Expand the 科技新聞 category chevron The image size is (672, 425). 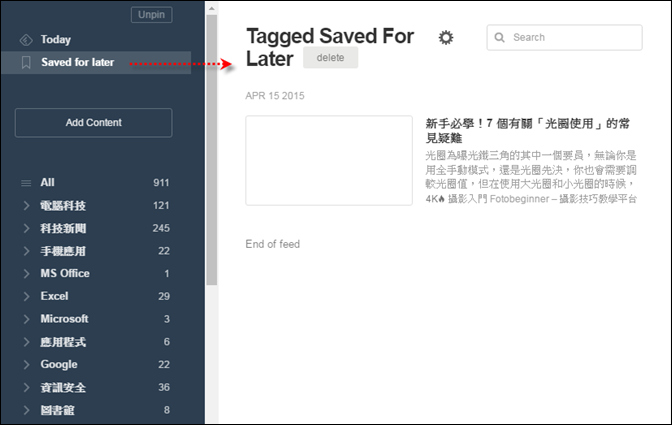point(26,228)
